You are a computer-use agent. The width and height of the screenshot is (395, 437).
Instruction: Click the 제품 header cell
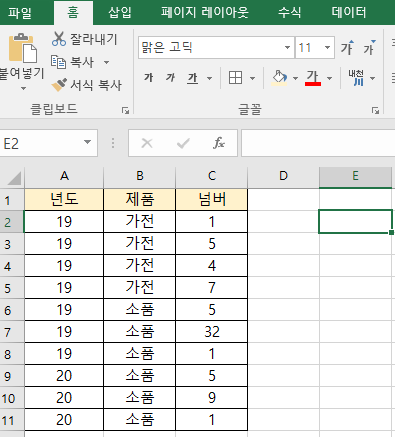tap(140, 200)
